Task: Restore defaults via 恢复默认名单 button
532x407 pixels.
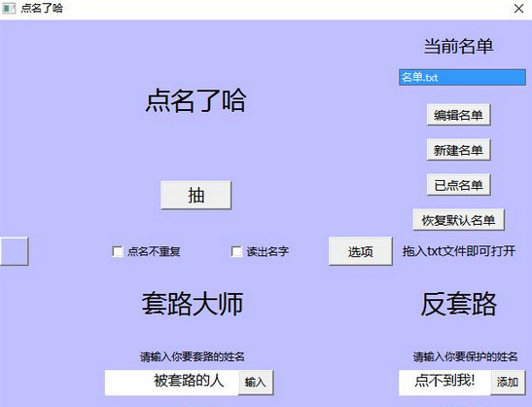Action: click(x=458, y=220)
